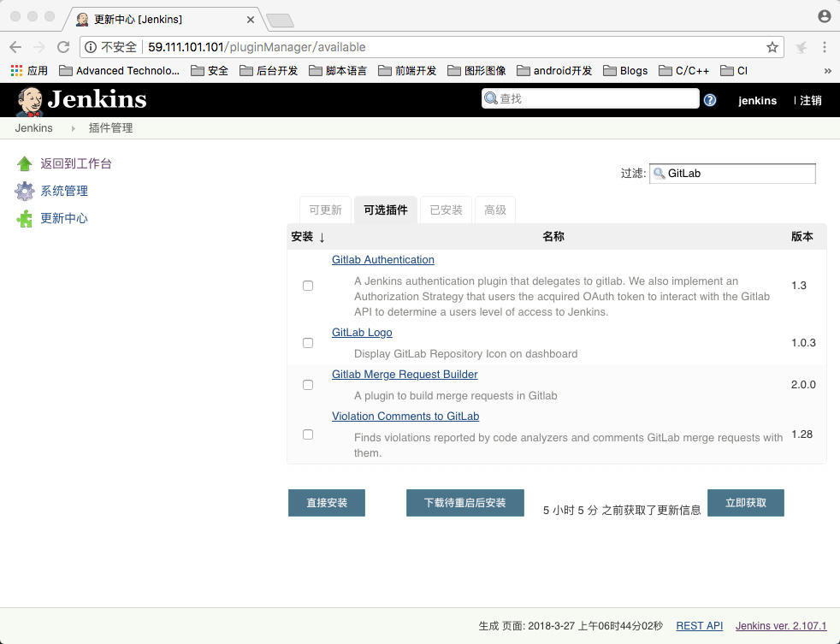Image resolution: width=840 pixels, height=644 pixels.
Task: Click the gear icon for 系统管理
Action: pos(24,191)
